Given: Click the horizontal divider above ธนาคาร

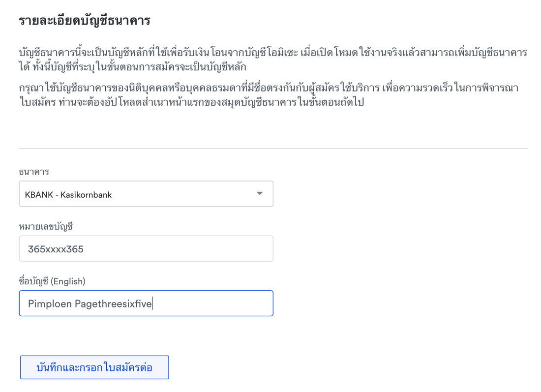Looking at the screenshot, I should coord(273,149).
